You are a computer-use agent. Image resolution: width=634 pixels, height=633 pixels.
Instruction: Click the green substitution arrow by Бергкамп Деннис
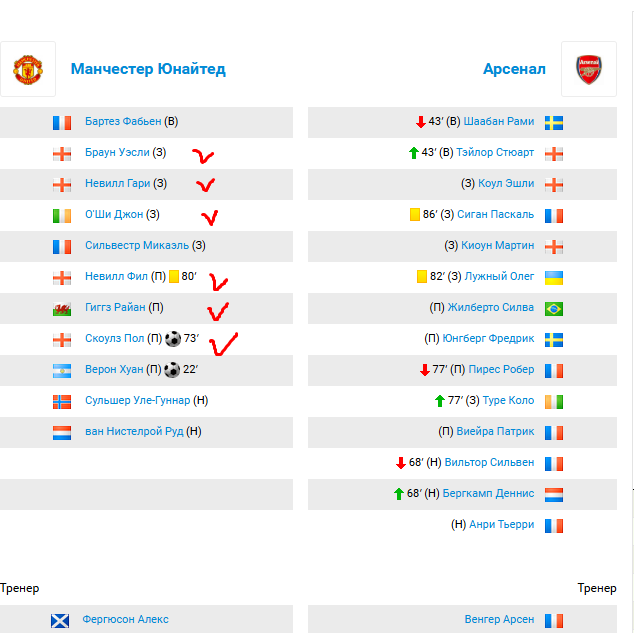(x=399, y=494)
